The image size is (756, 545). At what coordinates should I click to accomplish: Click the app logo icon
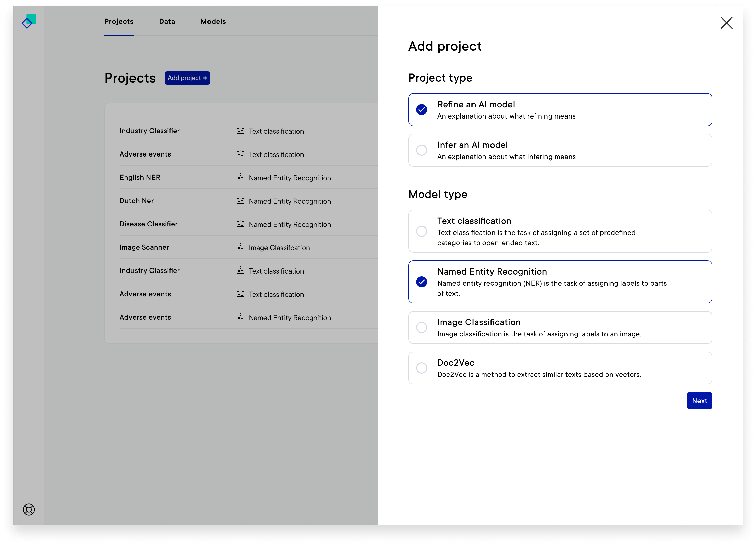[29, 21]
